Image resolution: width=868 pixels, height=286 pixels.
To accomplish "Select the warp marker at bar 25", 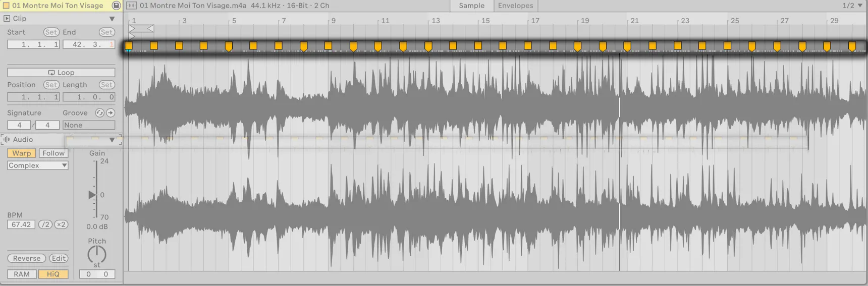I will pyautogui.click(x=727, y=46).
